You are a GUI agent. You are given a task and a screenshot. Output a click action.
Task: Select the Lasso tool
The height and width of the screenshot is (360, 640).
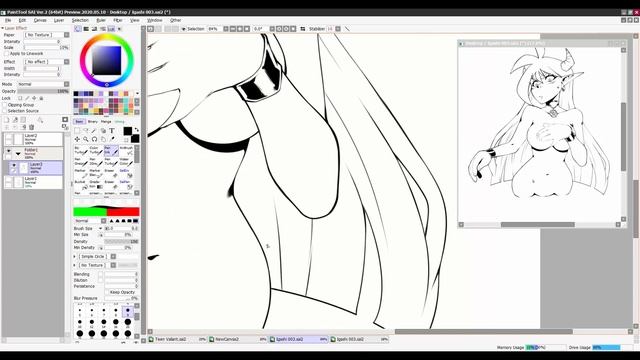[86, 131]
